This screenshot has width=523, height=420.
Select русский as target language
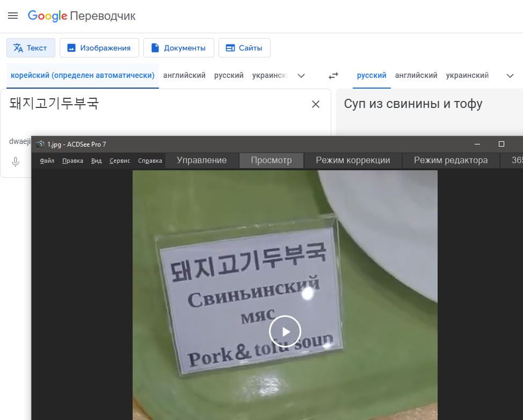click(x=372, y=75)
